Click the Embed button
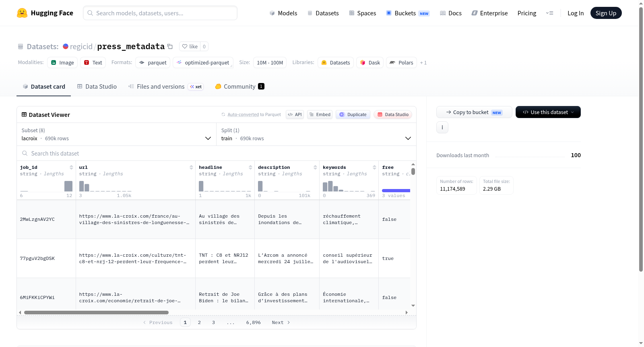The width and height of the screenshot is (644, 347). (x=320, y=114)
